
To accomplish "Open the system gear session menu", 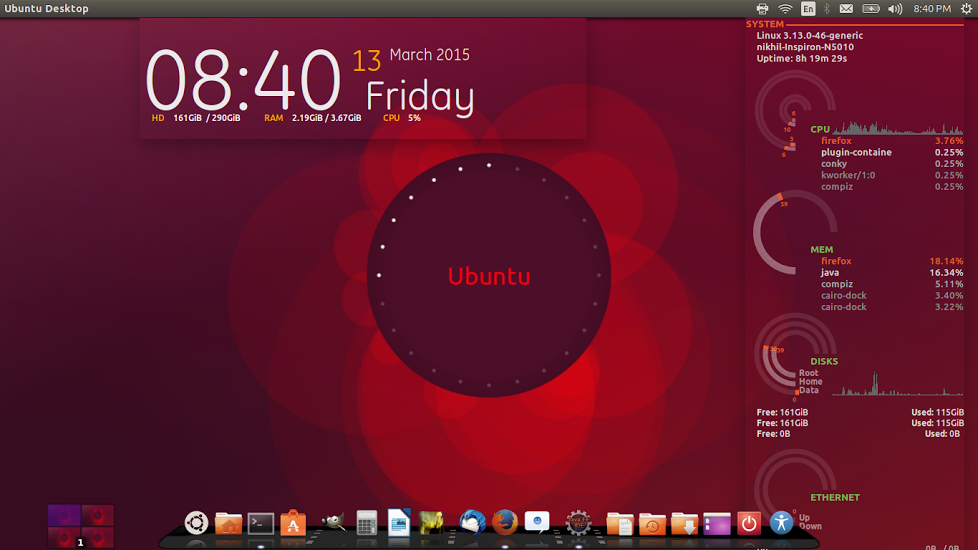I will click(x=966, y=9).
